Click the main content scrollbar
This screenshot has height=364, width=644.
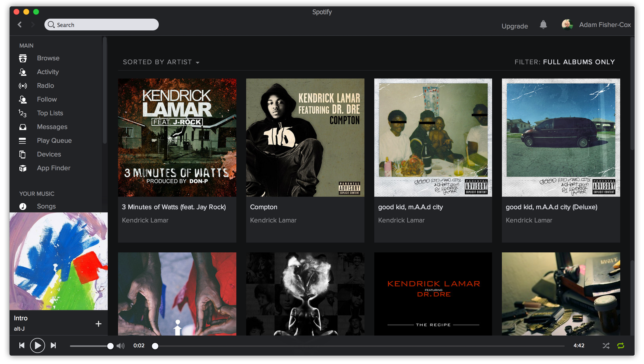(x=632, y=94)
